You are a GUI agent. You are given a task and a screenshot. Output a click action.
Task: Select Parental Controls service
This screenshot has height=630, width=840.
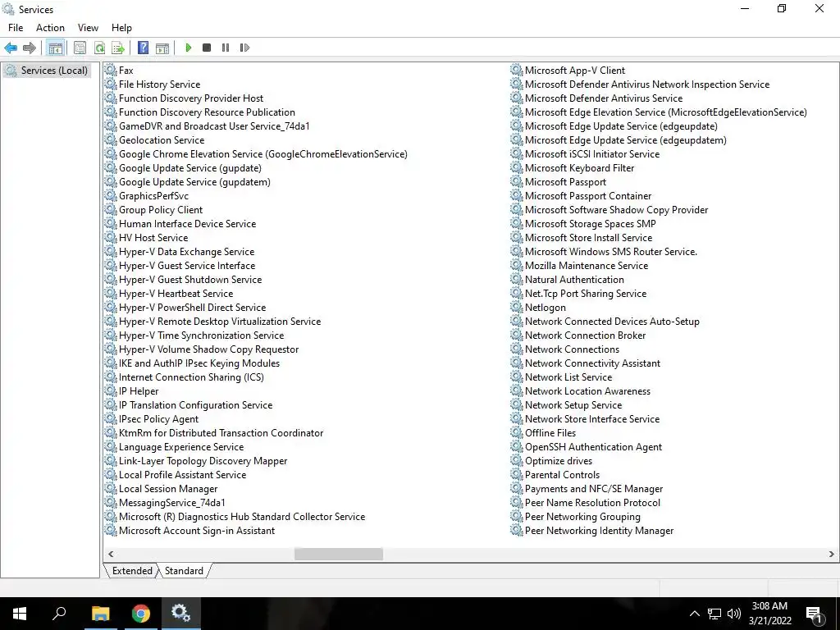pyautogui.click(x=563, y=475)
